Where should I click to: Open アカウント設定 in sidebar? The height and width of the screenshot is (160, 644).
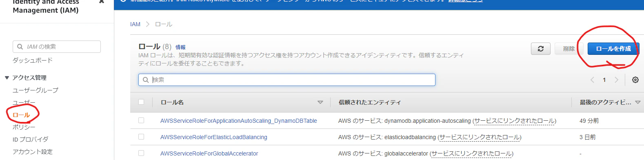click(x=33, y=152)
